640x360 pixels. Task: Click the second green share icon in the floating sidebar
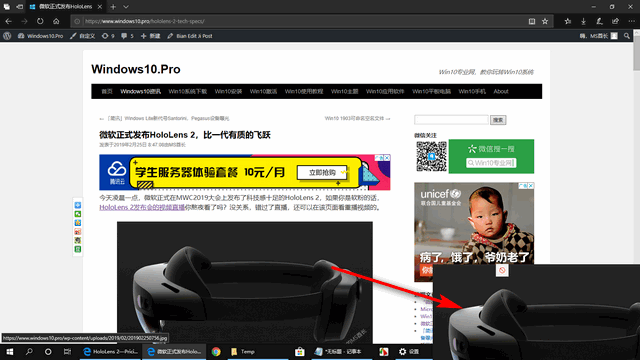click(x=78, y=214)
